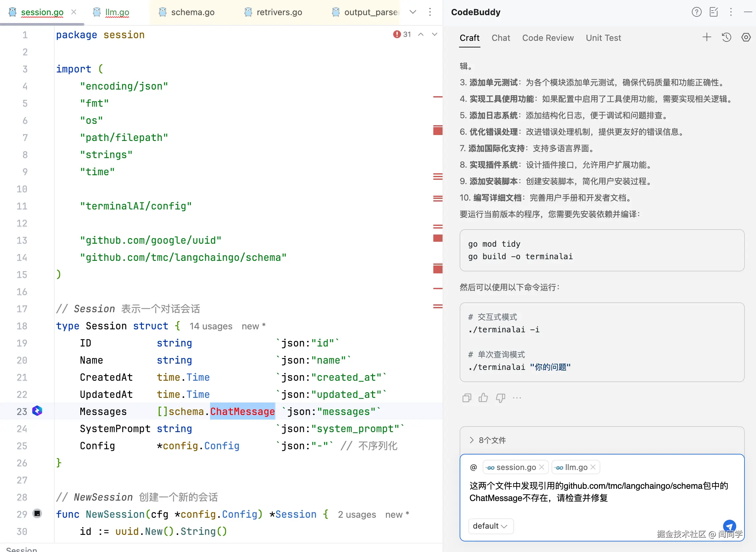Viewport: 756px width, 552px height.
Task: Switch to the Chat tab
Action: coord(500,38)
